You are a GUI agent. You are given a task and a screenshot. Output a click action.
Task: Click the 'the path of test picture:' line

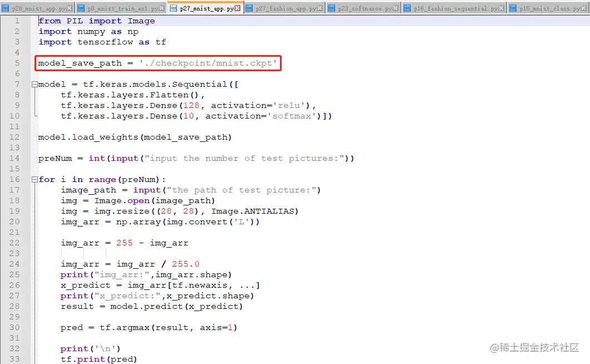coord(191,190)
